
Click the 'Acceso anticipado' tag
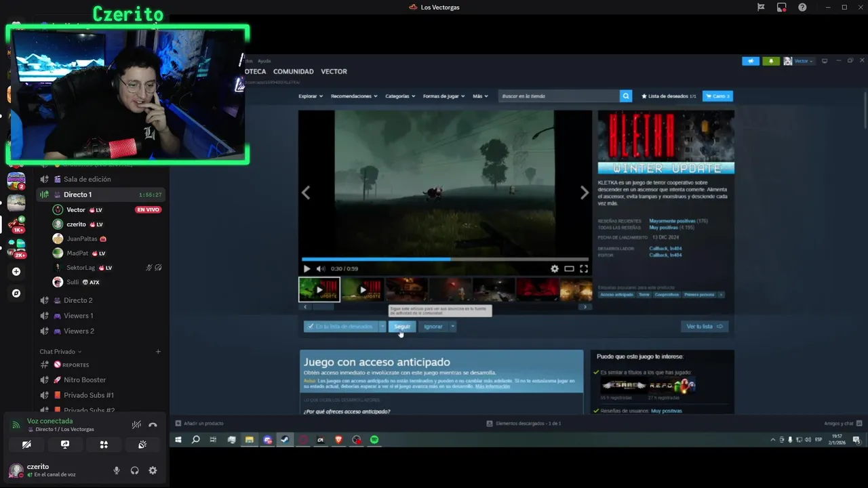tap(616, 295)
